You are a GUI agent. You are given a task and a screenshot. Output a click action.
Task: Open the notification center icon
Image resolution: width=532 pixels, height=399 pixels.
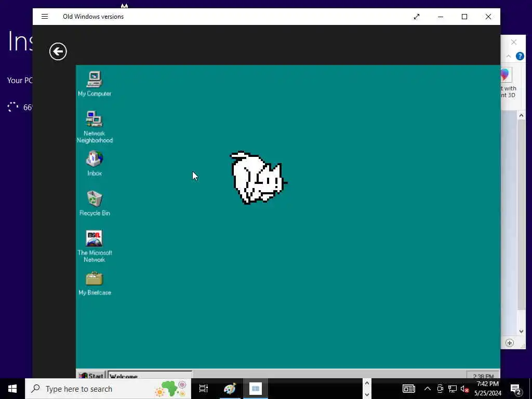516,389
